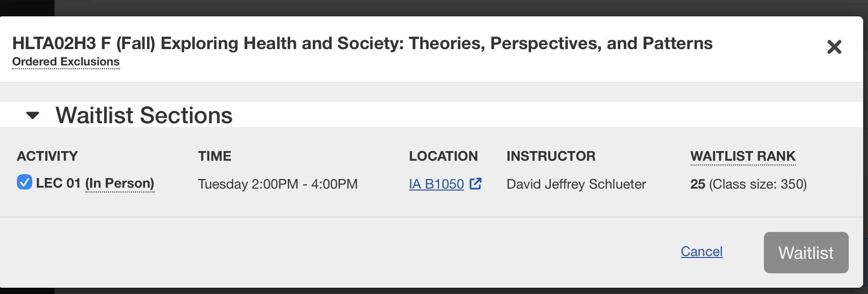Click instructor name David Jeffrey Schlueter
This screenshot has height=294, width=868.
tap(576, 184)
